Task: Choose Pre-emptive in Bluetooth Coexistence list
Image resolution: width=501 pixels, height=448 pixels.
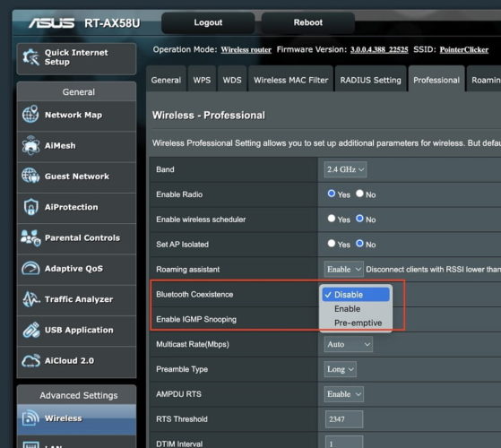Action: pos(356,323)
